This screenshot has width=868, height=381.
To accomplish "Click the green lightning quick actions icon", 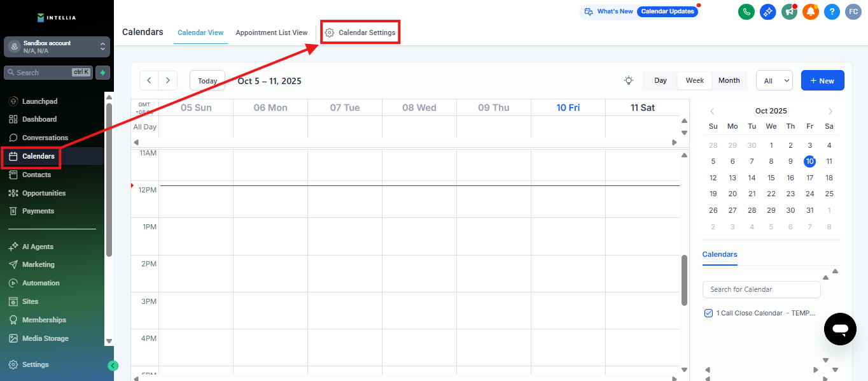I will 102,73.
